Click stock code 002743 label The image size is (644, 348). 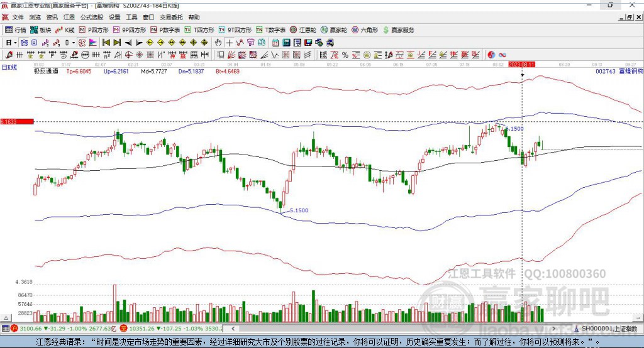pyautogui.click(x=606, y=71)
